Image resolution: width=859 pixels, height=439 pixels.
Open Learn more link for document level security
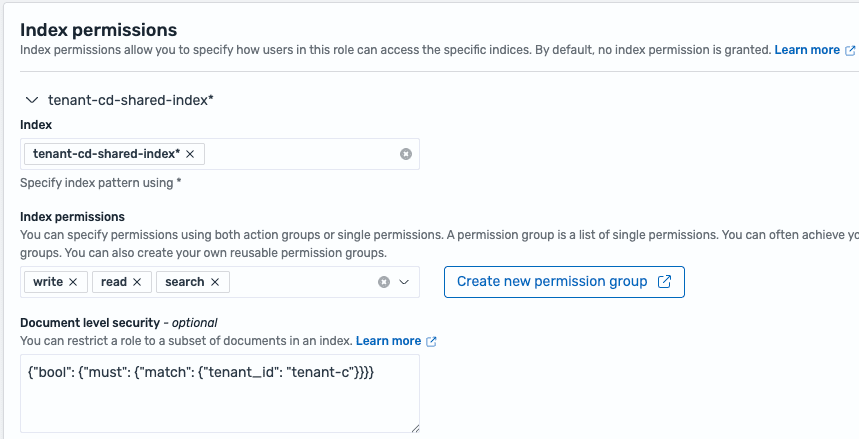pos(388,341)
